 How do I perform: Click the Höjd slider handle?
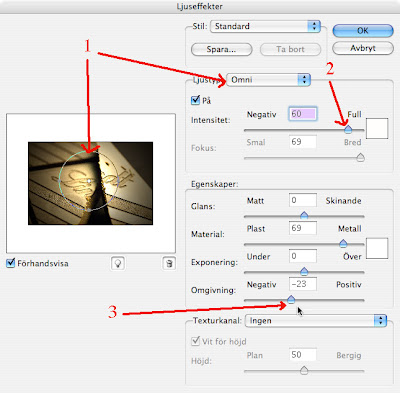pos(304,370)
